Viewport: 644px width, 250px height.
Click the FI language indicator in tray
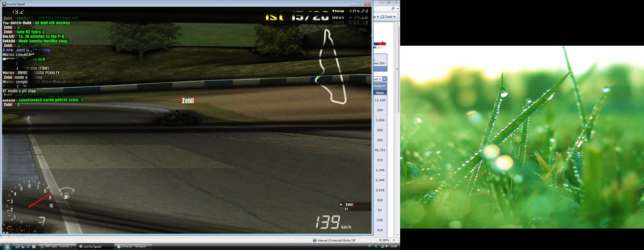pyautogui.click(x=370, y=246)
